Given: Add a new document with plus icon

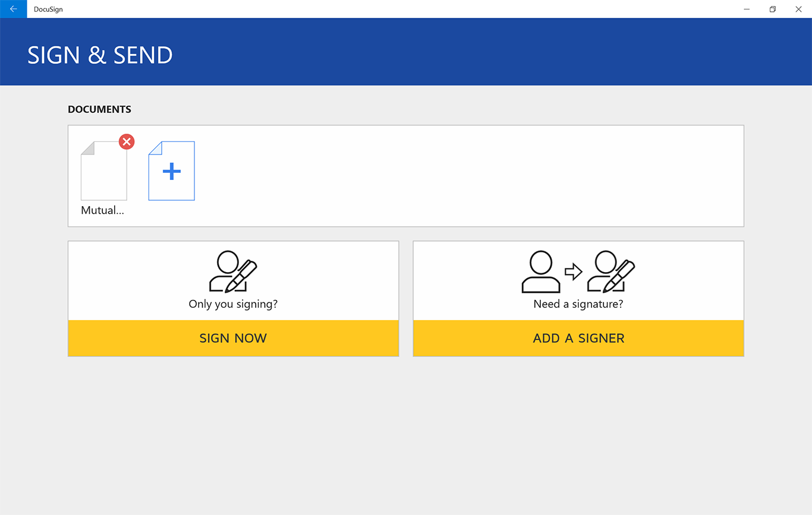Looking at the screenshot, I should (x=171, y=171).
